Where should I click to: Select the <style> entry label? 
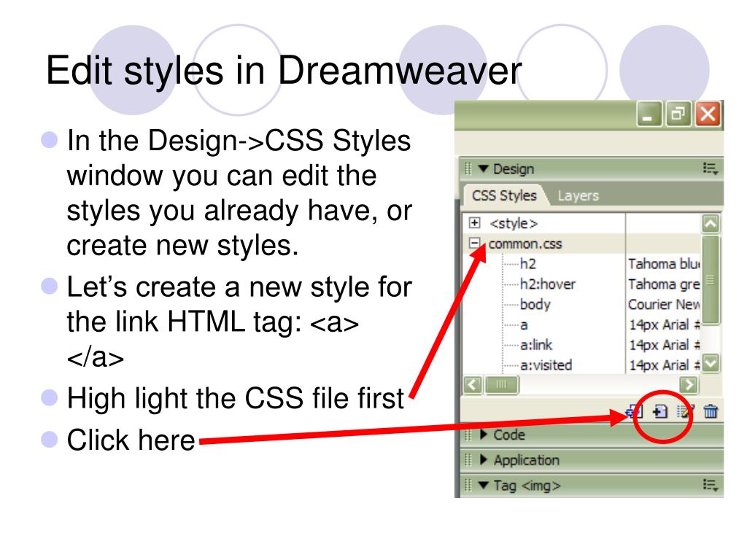pos(514,223)
